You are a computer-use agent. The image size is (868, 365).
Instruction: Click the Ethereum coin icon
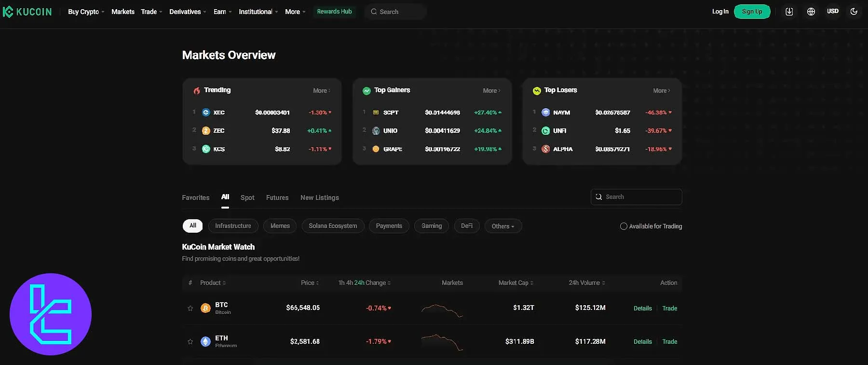[x=205, y=341]
